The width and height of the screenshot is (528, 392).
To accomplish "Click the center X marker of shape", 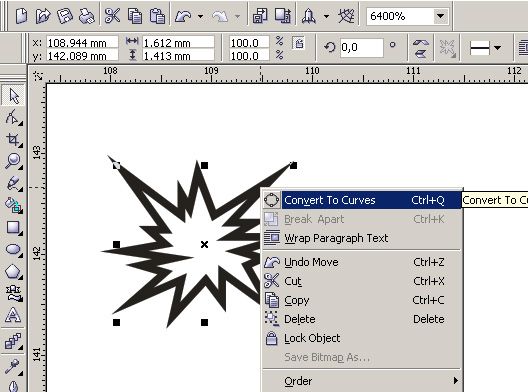I will 204,244.
